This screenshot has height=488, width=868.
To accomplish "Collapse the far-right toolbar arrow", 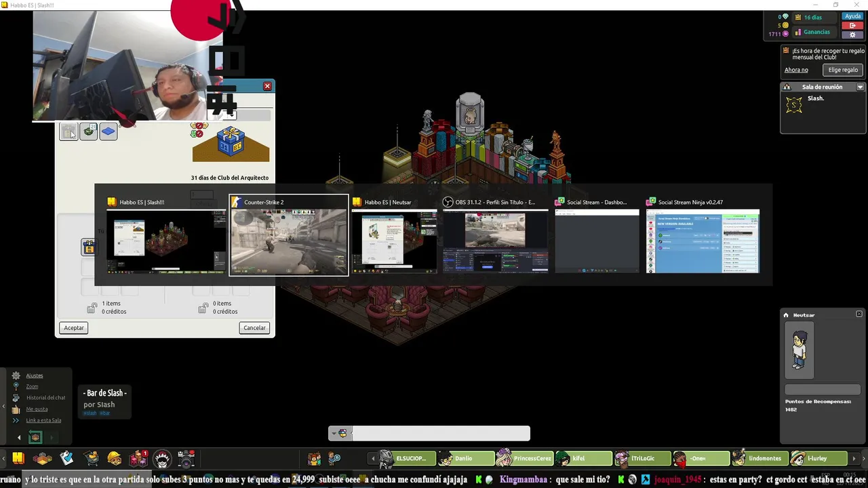I will 864,459.
